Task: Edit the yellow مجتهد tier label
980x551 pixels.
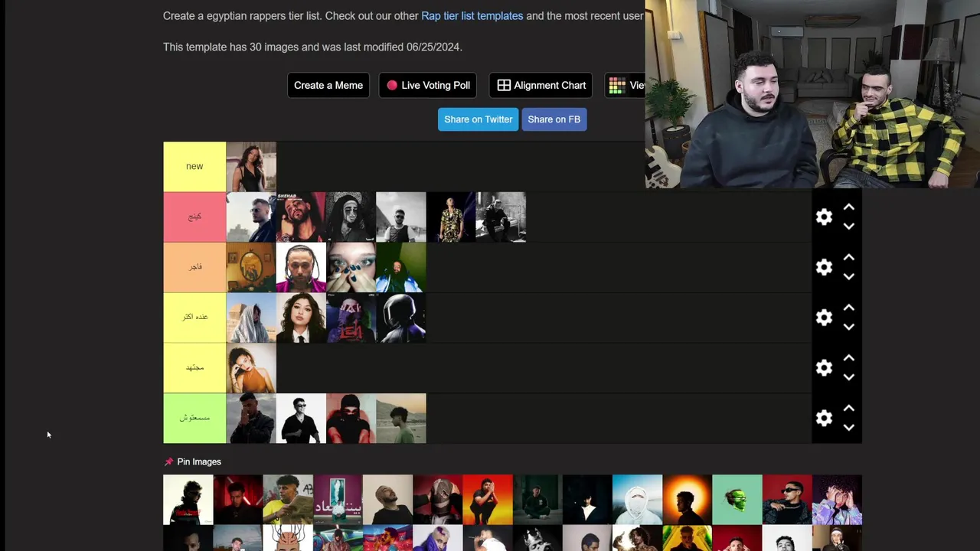Action: click(194, 368)
